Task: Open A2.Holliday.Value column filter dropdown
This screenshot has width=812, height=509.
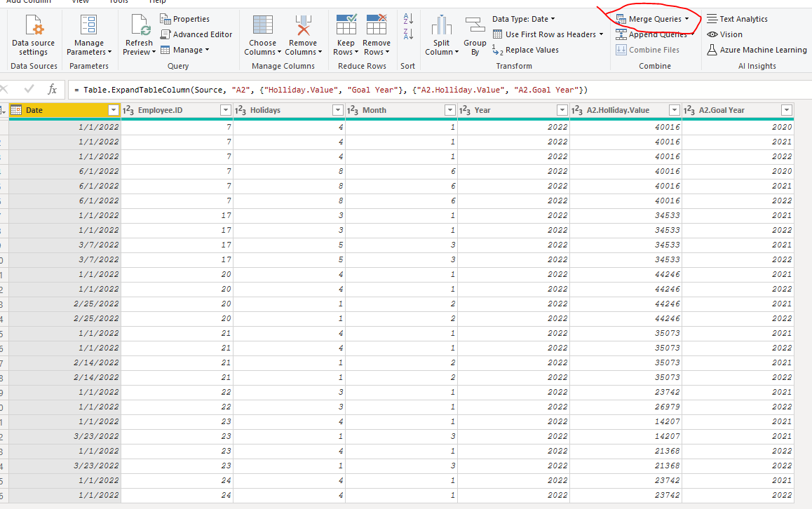Action: pos(675,110)
